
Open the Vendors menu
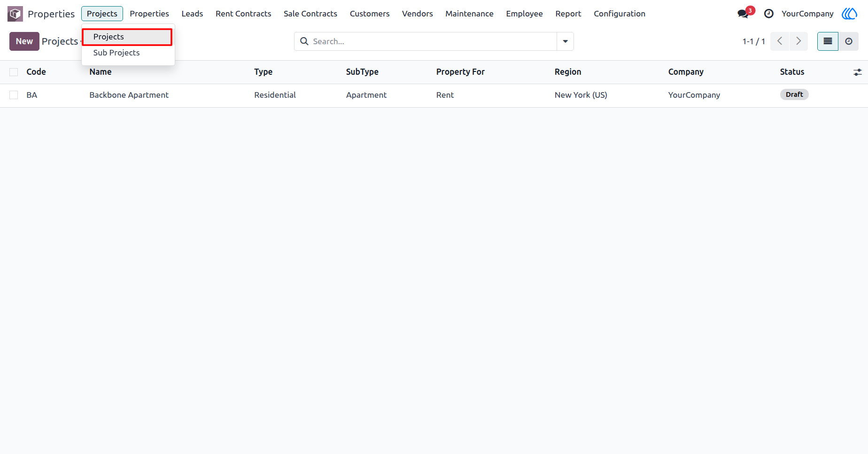[418, 14]
